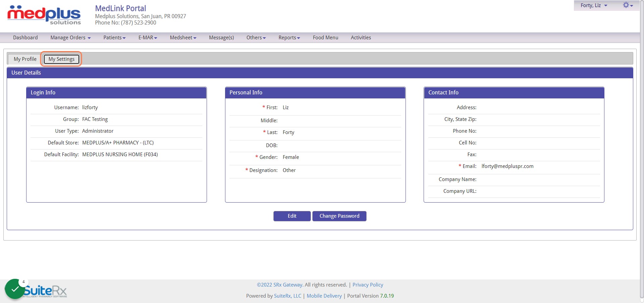Click the green checkmark badge icon
644x303 pixels.
pos(15,289)
